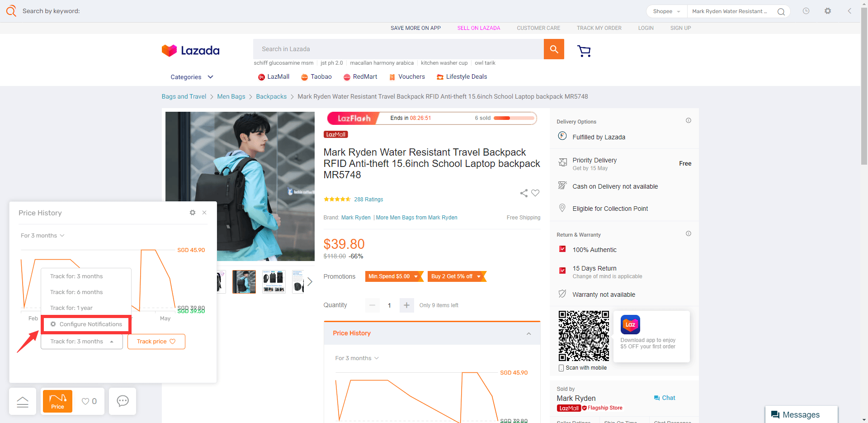Click SIGN UP in the top bar

pyautogui.click(x=680, y=28)
